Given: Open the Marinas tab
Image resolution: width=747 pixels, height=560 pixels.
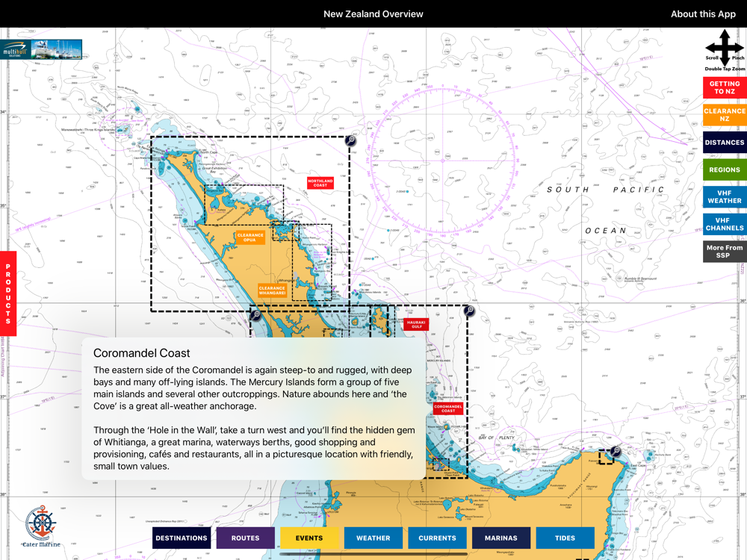Looking at the screenshot, I should (x=500, y=538).
